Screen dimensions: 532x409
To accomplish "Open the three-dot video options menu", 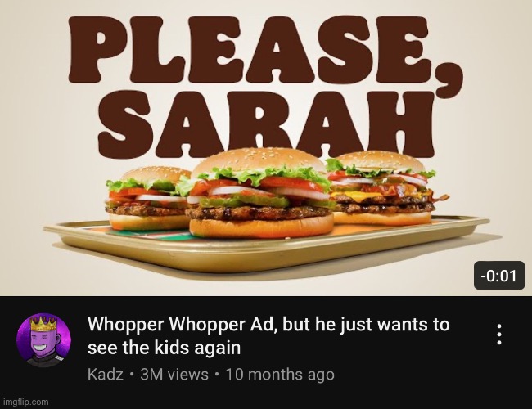I will tap(499, 335).
